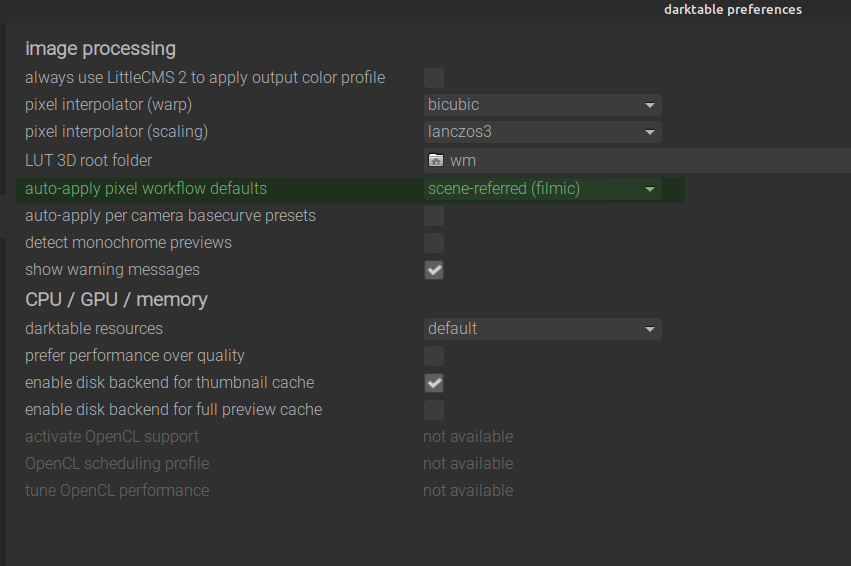Expand the scene-referred (filmic) workflow dropdown
The image size is (851, 566).
(x=542, y=189)
